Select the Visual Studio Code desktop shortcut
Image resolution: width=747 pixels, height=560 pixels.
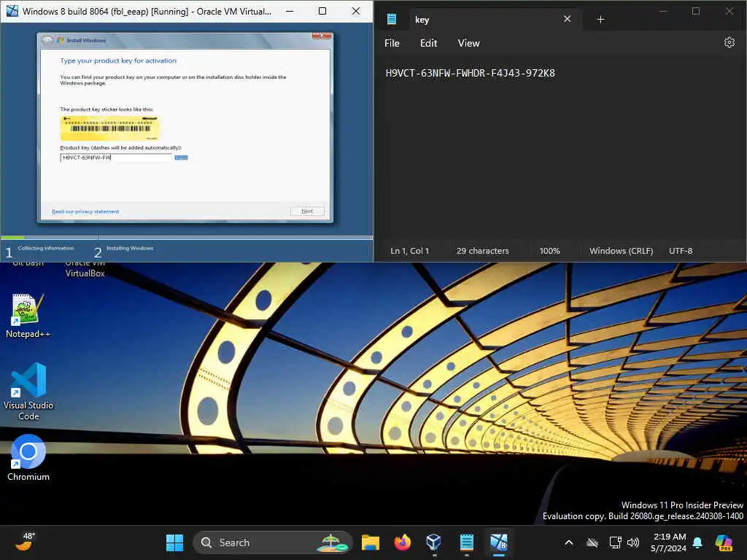point(28,392)
